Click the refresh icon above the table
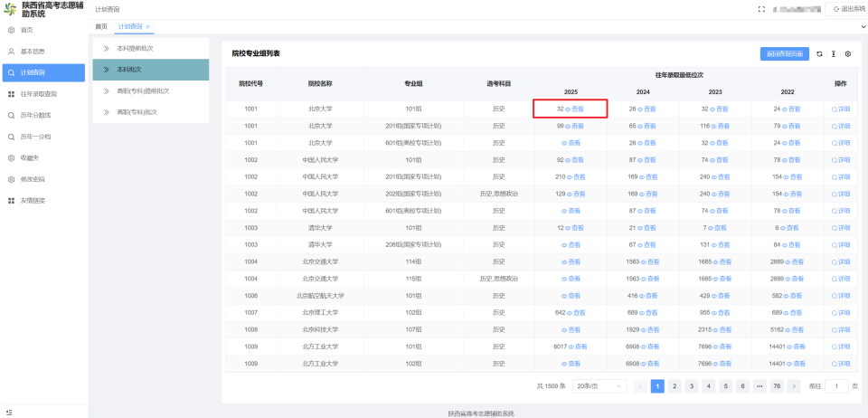The image size is (868, 418). pos(820,53)
